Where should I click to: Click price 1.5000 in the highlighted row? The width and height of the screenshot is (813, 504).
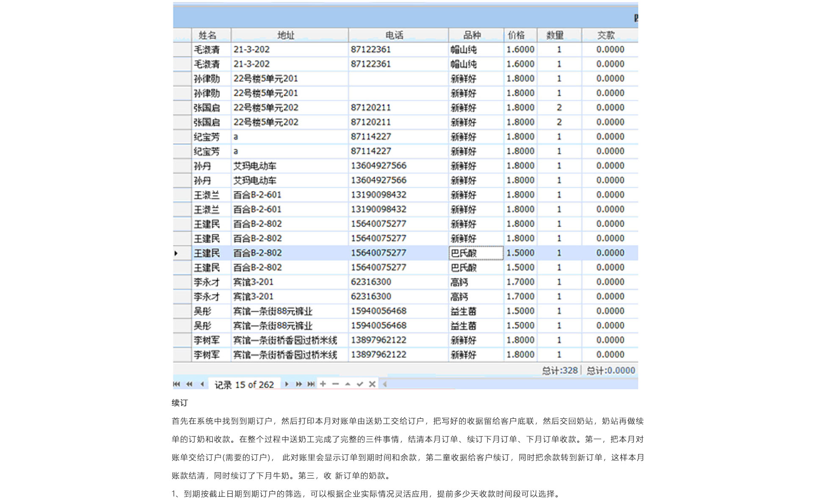pos(520,253)
